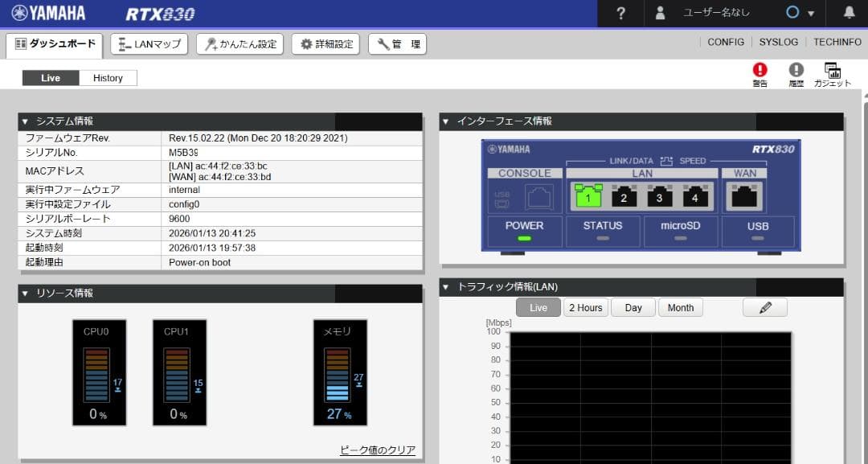Click the pencil edit icon in traffic panel
Screen dimensions: 868x464
[764, 307]
